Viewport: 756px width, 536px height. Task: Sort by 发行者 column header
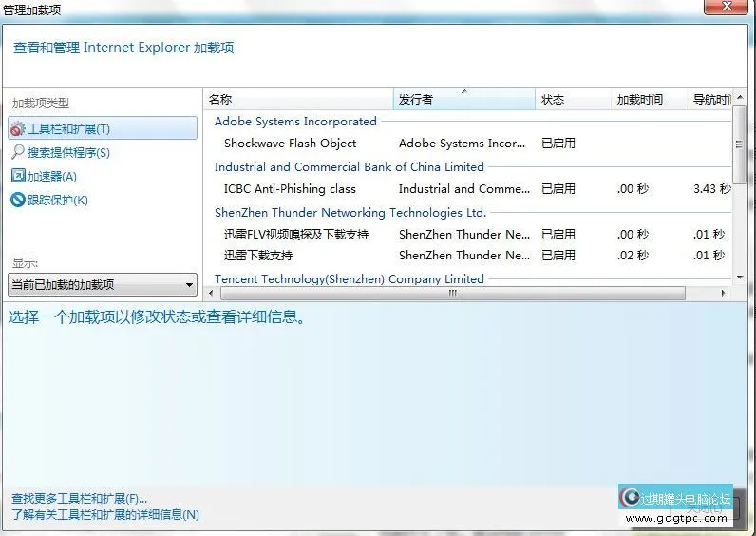(463, 100)
